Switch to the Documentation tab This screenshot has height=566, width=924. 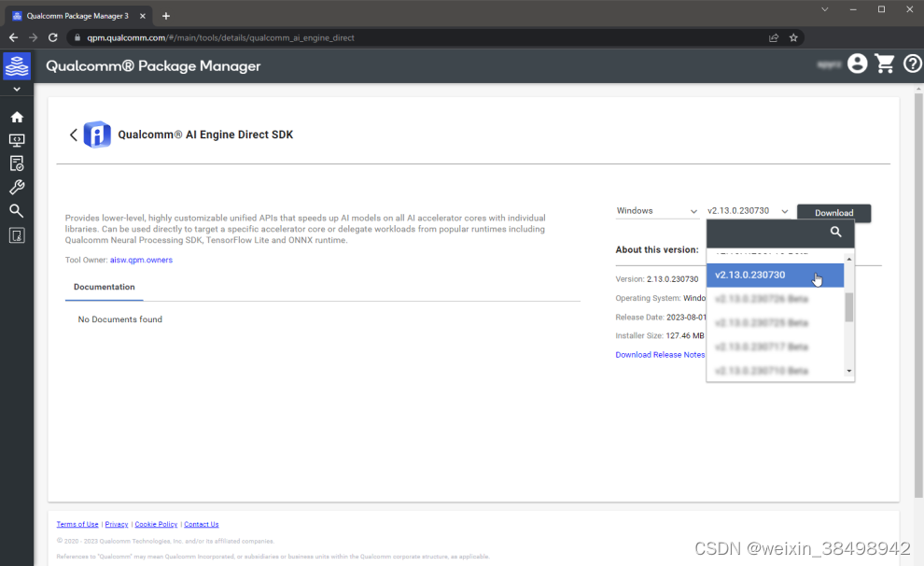click(x=104, y=288)
